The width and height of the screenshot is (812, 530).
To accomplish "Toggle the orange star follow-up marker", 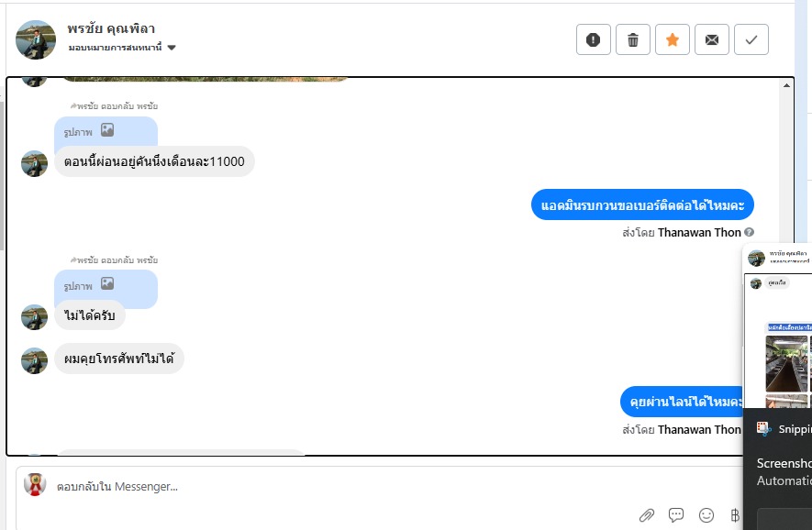I will (x=673, y=39).
